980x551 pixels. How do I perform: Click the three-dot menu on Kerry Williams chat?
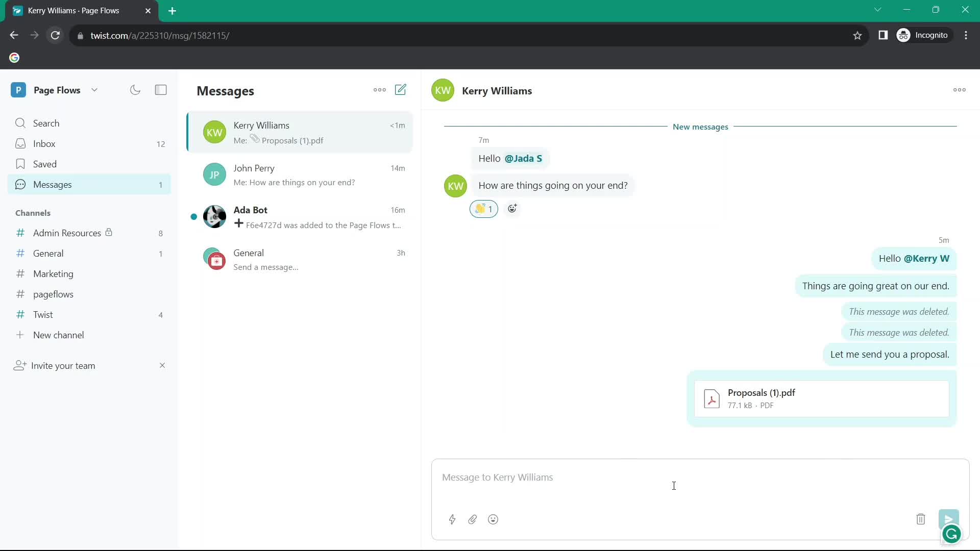959,90
